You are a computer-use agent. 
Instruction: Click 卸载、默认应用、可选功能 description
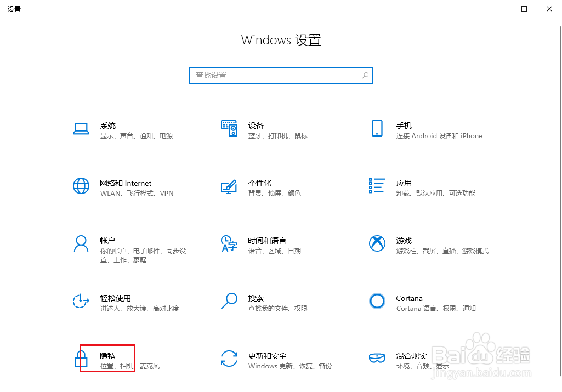[436, 194]
